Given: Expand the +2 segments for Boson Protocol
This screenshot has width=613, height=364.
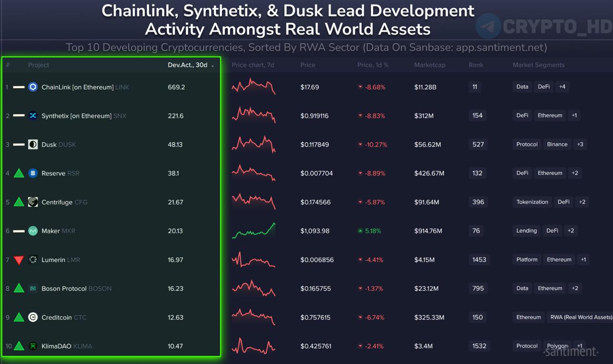Looking at the screenshot, I should [575, 288].
